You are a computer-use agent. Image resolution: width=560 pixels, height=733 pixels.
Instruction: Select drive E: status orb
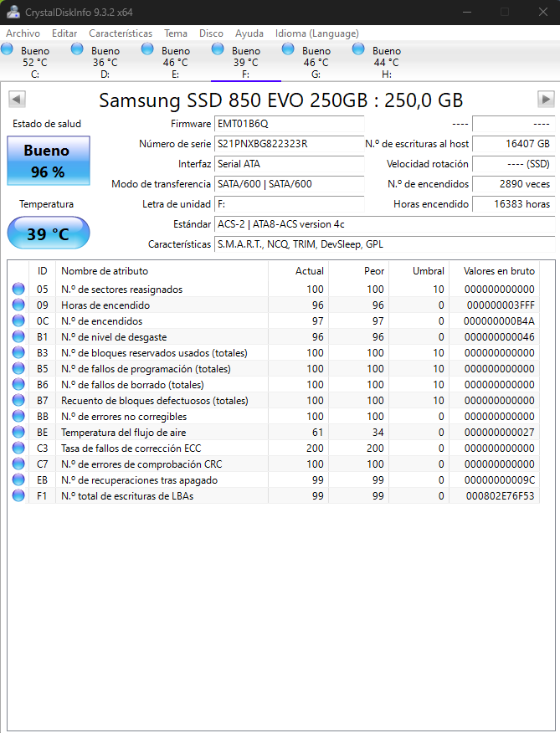pyautogui.click(x=147, y=49)
